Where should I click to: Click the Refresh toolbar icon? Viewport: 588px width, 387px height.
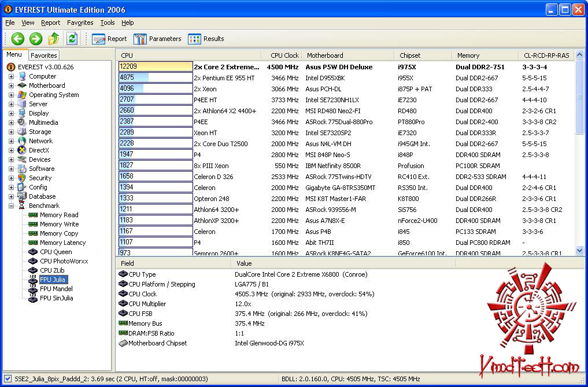pyautogui.click(x=72, y=39)
